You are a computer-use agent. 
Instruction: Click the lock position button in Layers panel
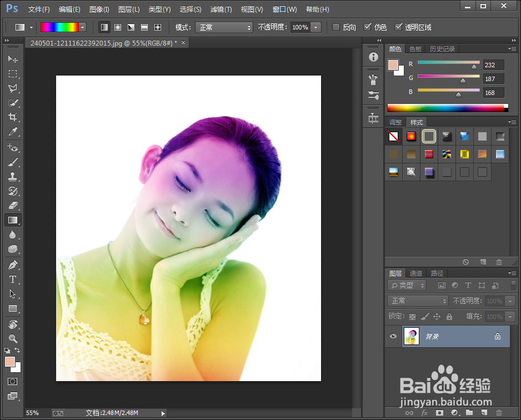pyautogui.click(x=437, y=316)
